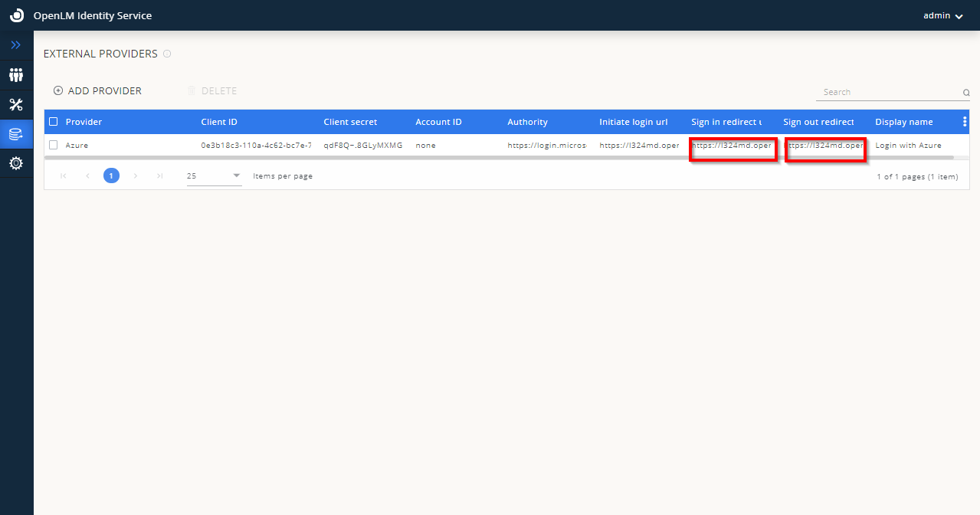Expand the sidebar with double chevron
Image resolution: width=980 pixels, height=515 pixels.
[x=16, y=45]
